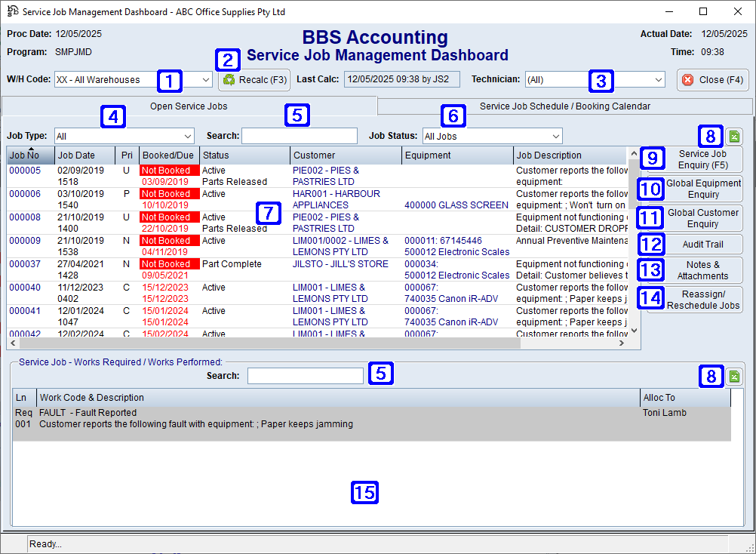Select the Open Service Jobs tab
756x554 pixels.
pos(189,106)
